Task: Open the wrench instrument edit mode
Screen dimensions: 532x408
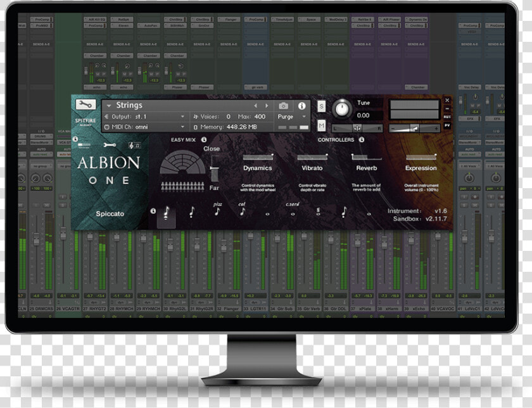Action: point(85,104)
